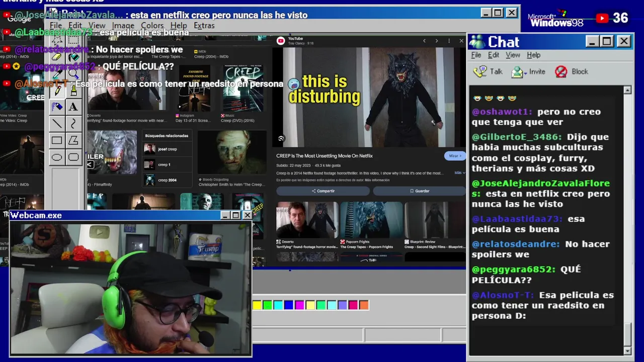
Task: Click the lens search icon on image
Action: point(281,139)
